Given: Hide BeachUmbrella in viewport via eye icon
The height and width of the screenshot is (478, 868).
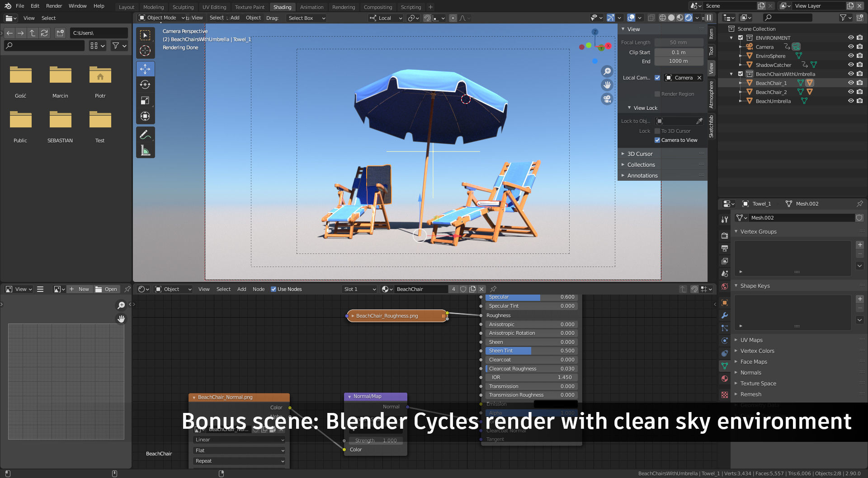Looking at the screenshot, I should [851, 101].
